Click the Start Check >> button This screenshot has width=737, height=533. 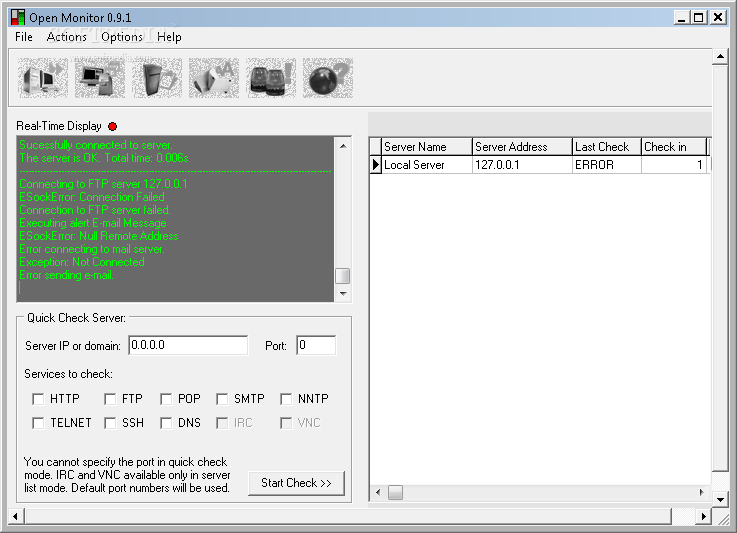point(296,483)
